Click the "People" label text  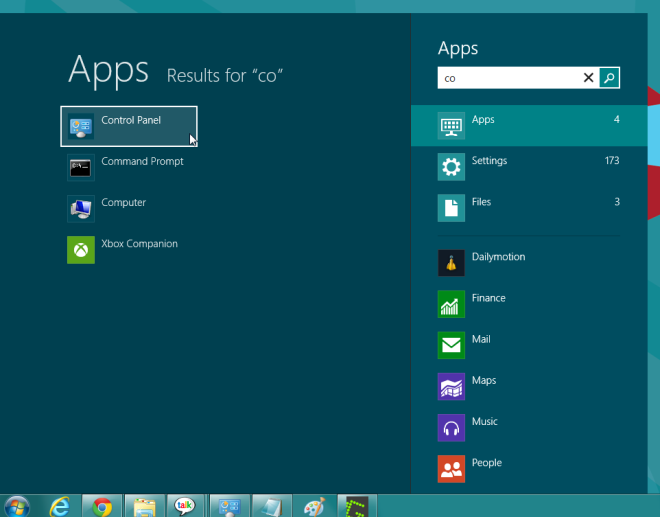tap(487, 463)
